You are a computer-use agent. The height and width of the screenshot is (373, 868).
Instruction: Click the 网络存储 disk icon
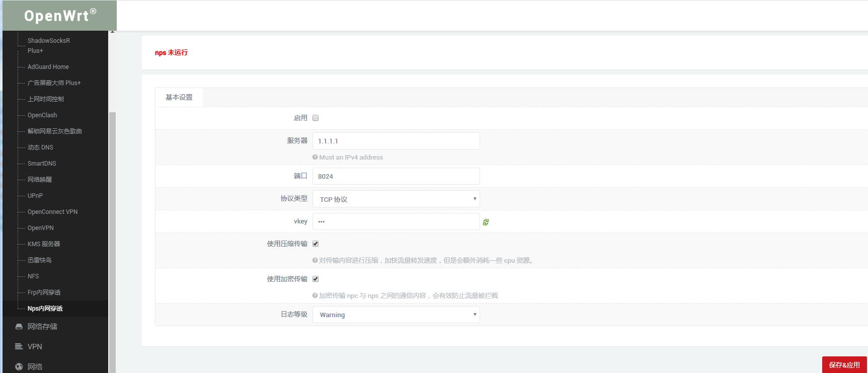coord(19,326)
